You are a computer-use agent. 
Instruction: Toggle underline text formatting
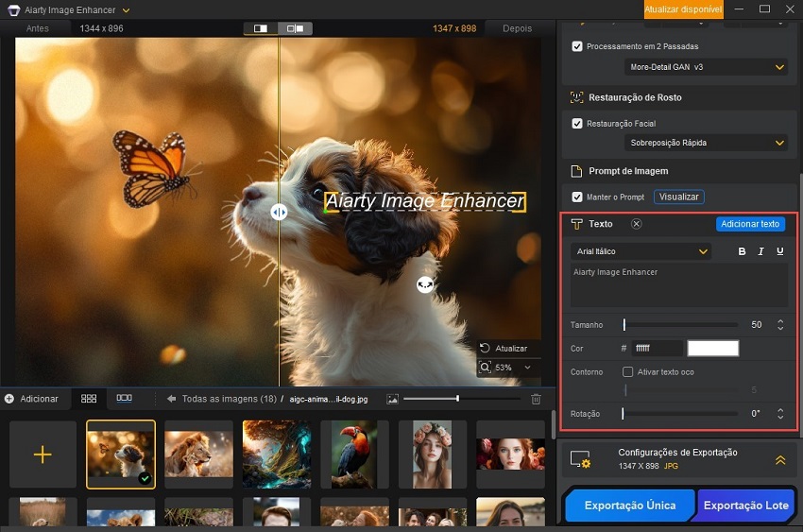click(780, 251)
